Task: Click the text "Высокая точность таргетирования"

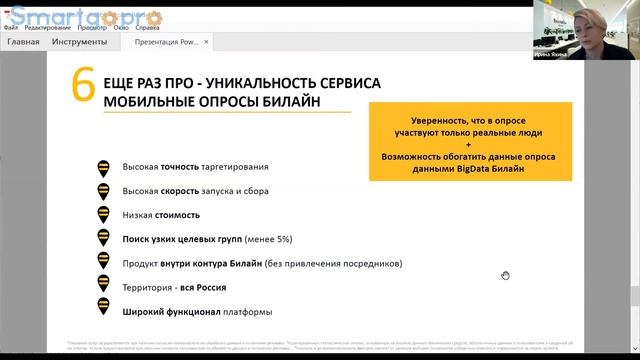Action: [196, 167]
